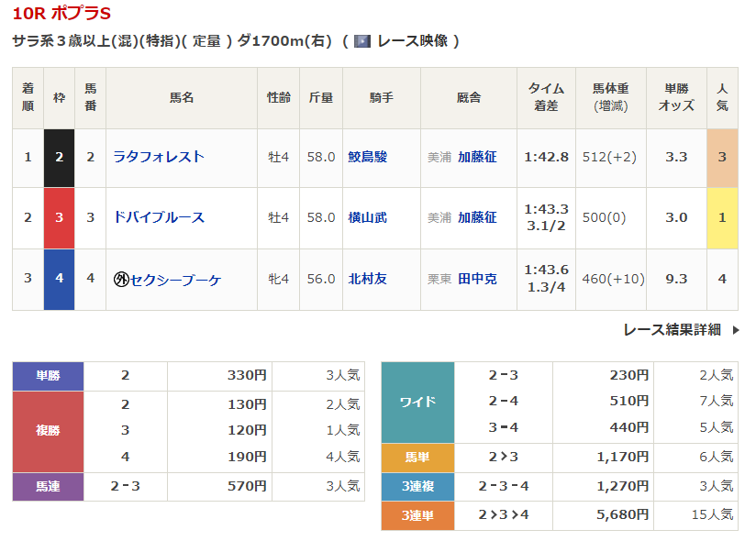The width and height of the screenshot is (756, 541).
Task: Open trainer 加藤征 link in ドバイブルース row
Action: (x=477, y=217)
